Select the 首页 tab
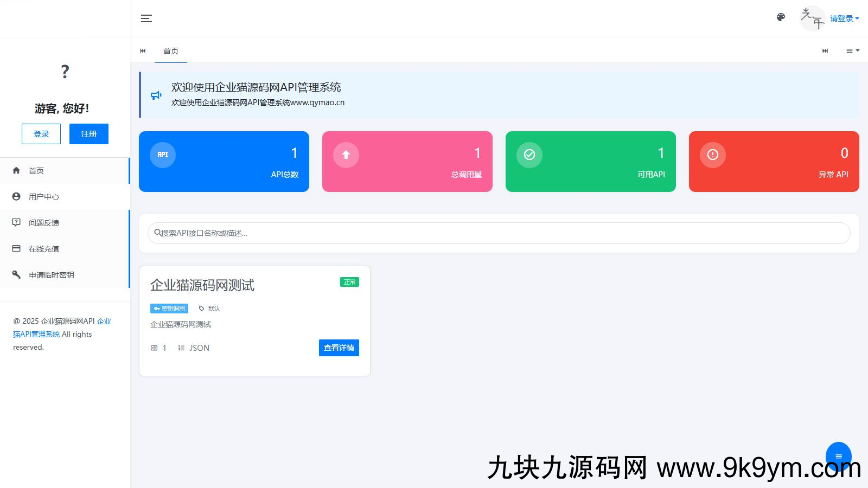 [x=171, y=51]
